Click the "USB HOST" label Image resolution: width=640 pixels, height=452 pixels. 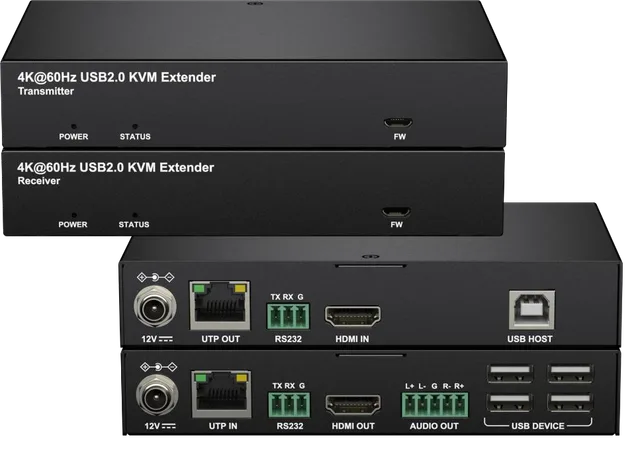530,339
